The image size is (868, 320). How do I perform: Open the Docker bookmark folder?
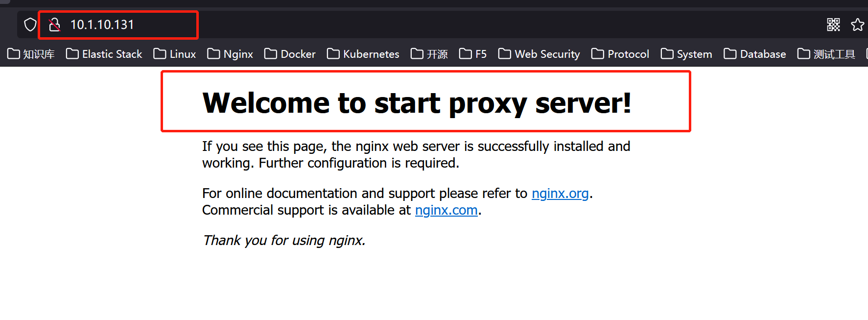(290, 54)
